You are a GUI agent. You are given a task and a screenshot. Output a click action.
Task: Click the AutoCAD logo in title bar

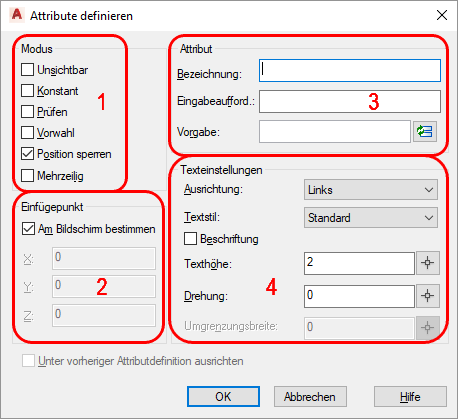[x=17, y=15]
